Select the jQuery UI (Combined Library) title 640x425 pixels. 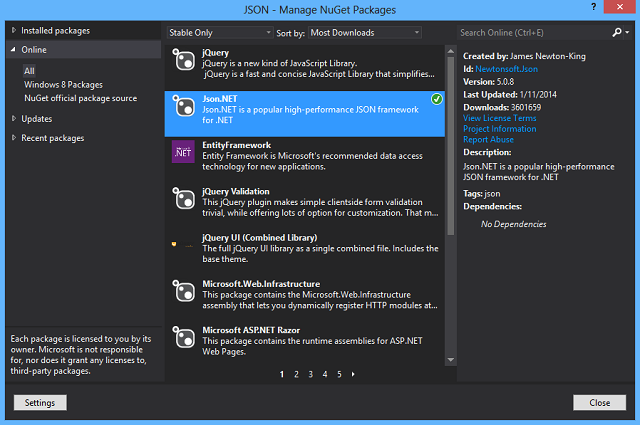click(x=260, y=238)
